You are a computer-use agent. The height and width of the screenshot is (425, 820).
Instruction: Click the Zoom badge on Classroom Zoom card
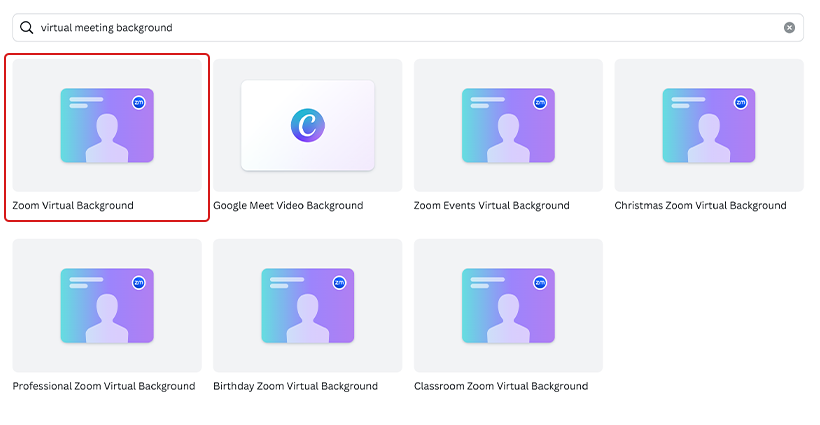[540, 283]
